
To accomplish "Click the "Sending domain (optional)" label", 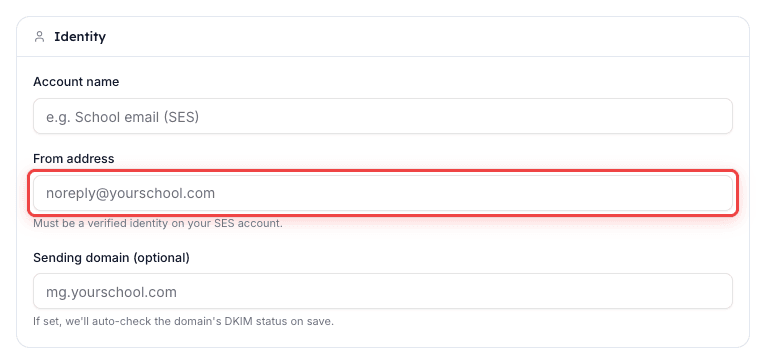I will [x=111, y=257].
